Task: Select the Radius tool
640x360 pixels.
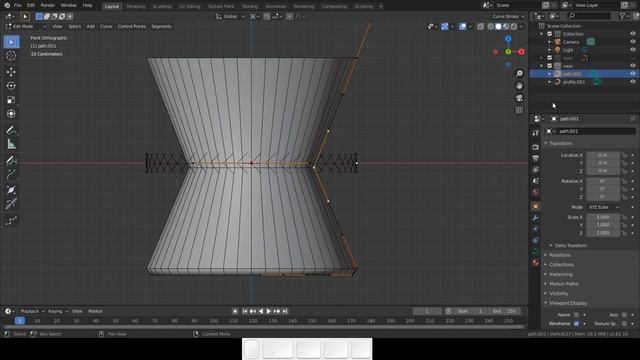Action: pos(11,190)
